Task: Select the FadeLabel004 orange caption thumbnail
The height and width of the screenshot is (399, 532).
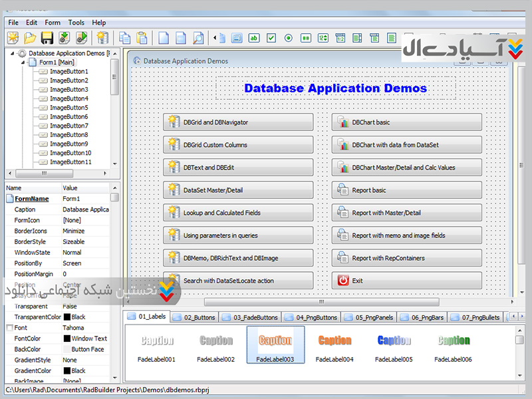Action: [x=334, y=341]
